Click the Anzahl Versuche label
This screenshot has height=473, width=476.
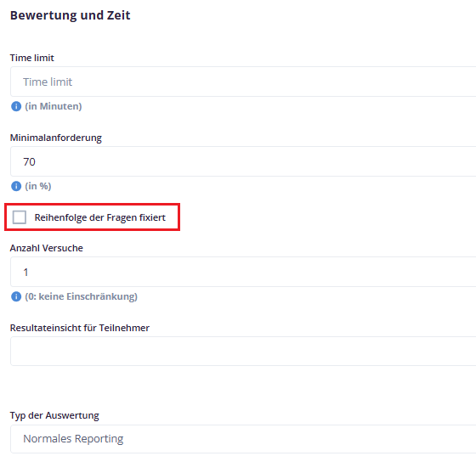point(47,248)
